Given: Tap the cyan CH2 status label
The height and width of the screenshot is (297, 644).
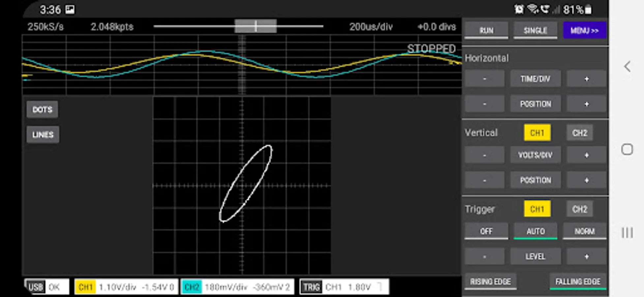Looking at the screenshot, I should point(192,287).
